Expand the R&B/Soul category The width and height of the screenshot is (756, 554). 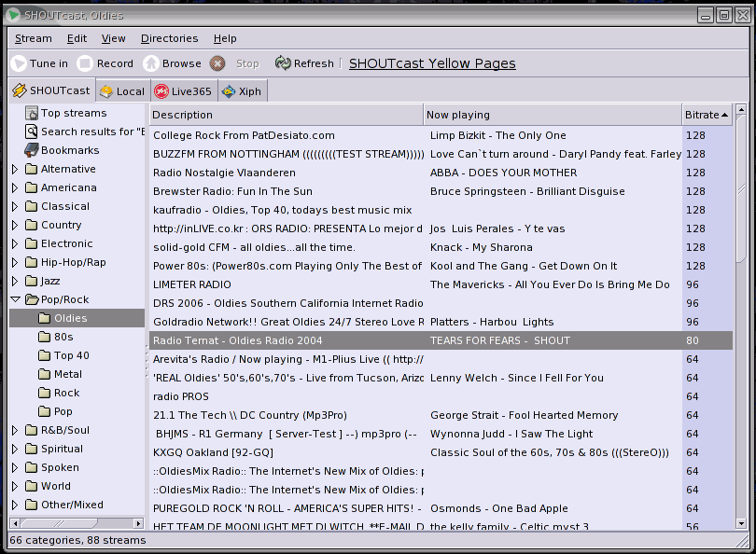pyautogui.click(x=15, y=430)
